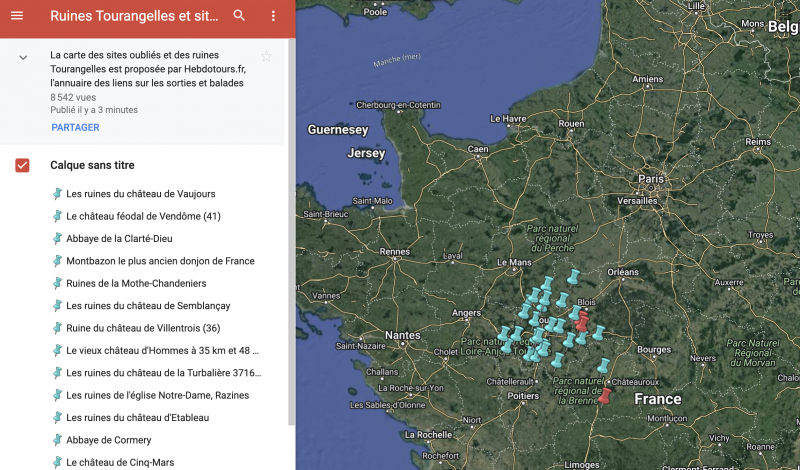Select Les ruines du château de Semblançay
Viewport: 800px width, 470px height.
[x=146, y=305]
